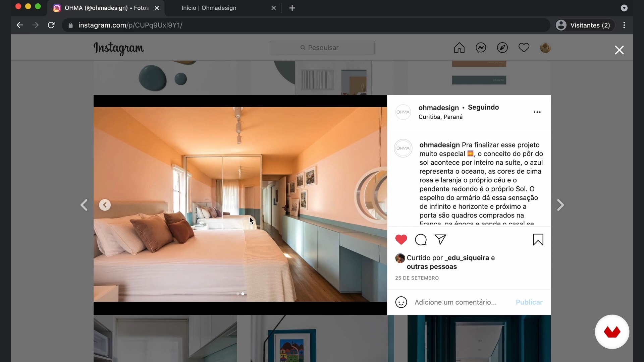This screenshot has height=362, width=644.
Task: Open the profile avatar menu in navbar
Action: (x=545, y=48)
